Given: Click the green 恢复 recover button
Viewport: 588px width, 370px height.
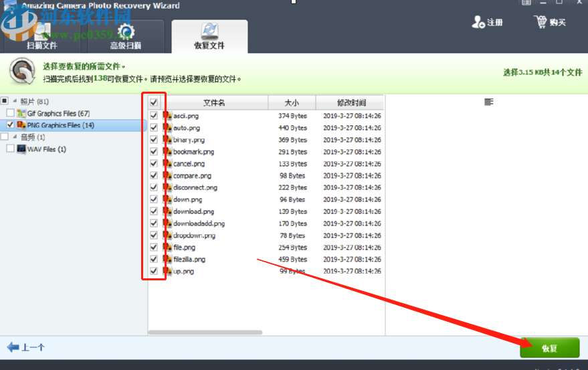Looking at the screenshot, I should [x=550, y=348].
